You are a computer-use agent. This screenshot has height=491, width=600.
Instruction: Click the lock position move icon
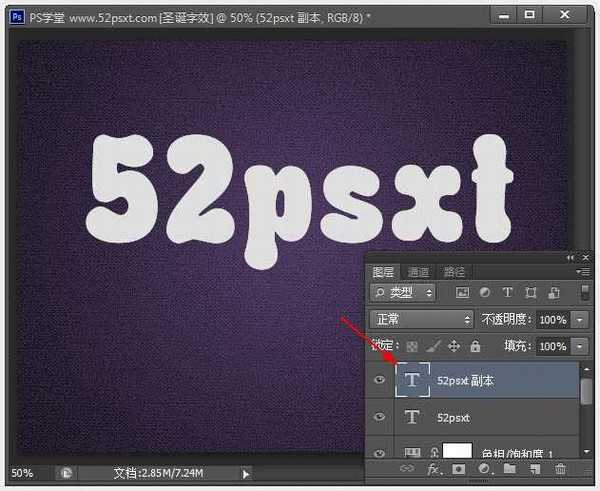(x=453, y=346)
